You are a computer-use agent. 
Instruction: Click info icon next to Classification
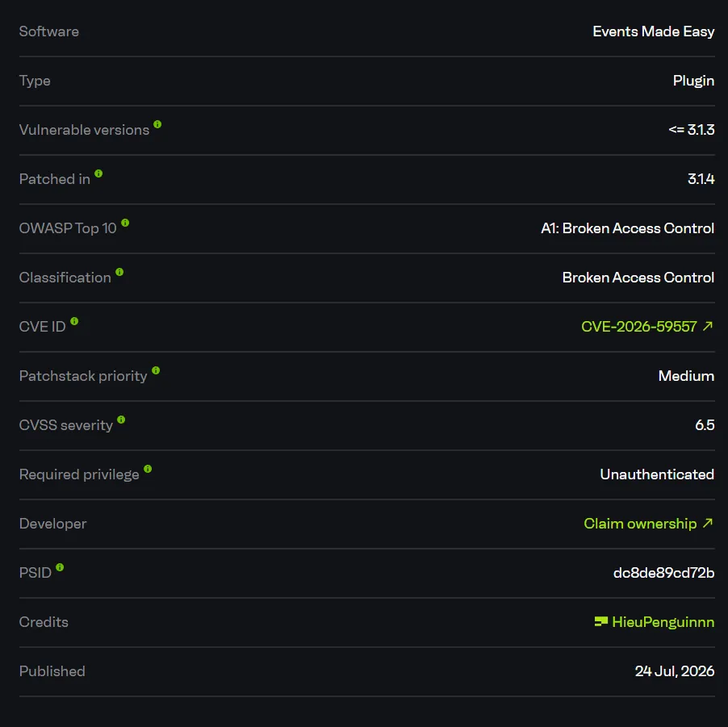(x=119, y=272)
